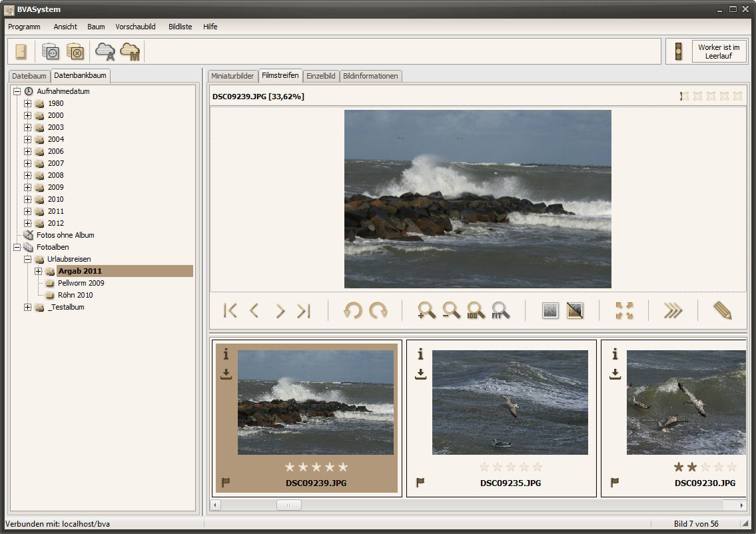Expand the _Testalbum node
Viewport: 756px width, 534px height.
click(x=27, y=307)
